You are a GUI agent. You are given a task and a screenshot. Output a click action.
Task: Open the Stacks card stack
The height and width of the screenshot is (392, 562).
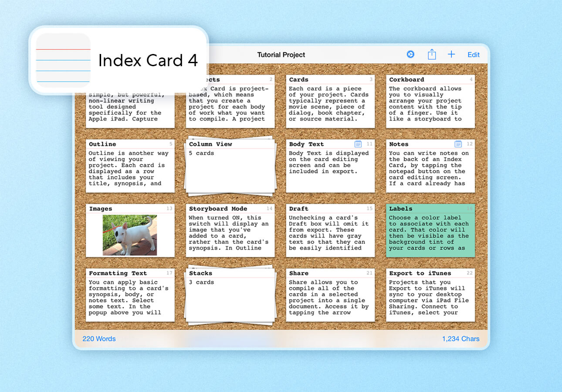click(230, 295)
